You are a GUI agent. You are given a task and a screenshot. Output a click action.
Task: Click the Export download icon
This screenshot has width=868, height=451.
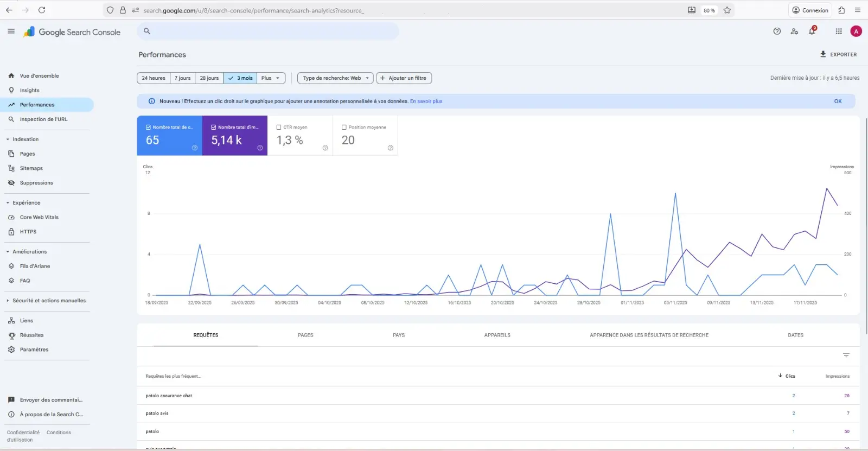coord(823,54)
